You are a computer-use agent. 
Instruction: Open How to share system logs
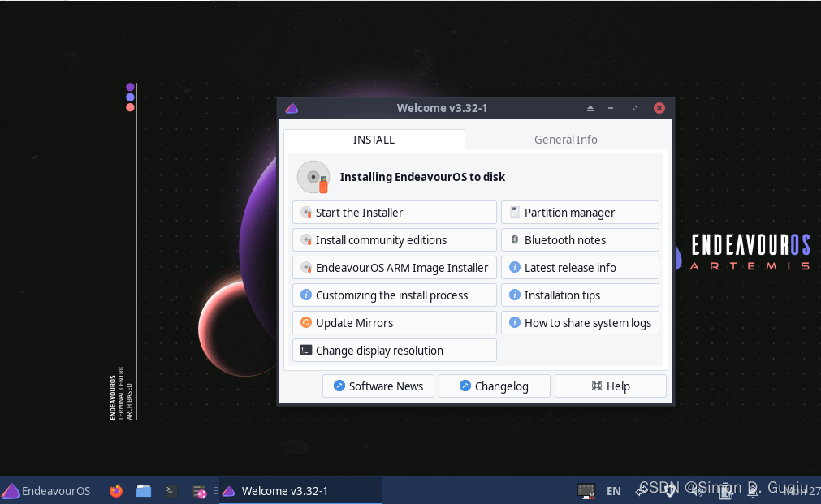tap(580, 323)
